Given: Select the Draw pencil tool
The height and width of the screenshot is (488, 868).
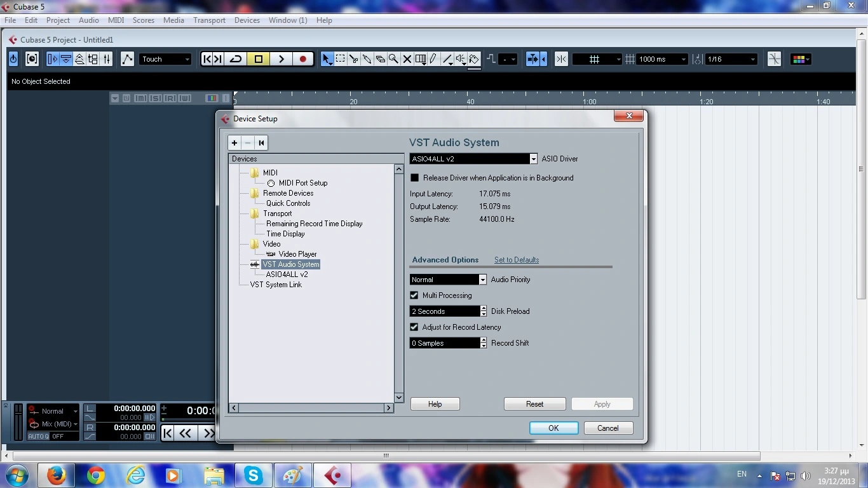Looking at the screenshot, I should [433, 59].
